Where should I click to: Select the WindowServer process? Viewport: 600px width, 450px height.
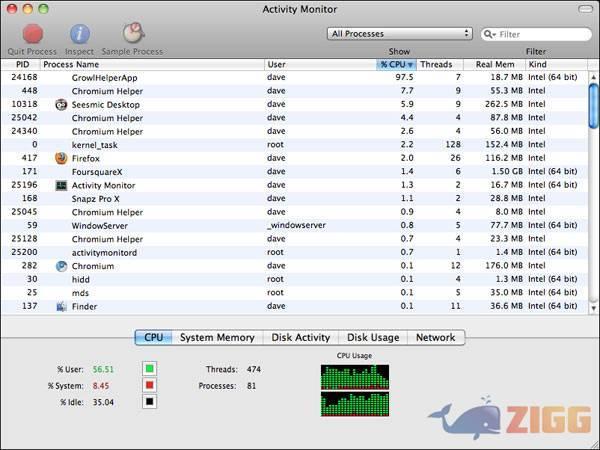[294, 225]
